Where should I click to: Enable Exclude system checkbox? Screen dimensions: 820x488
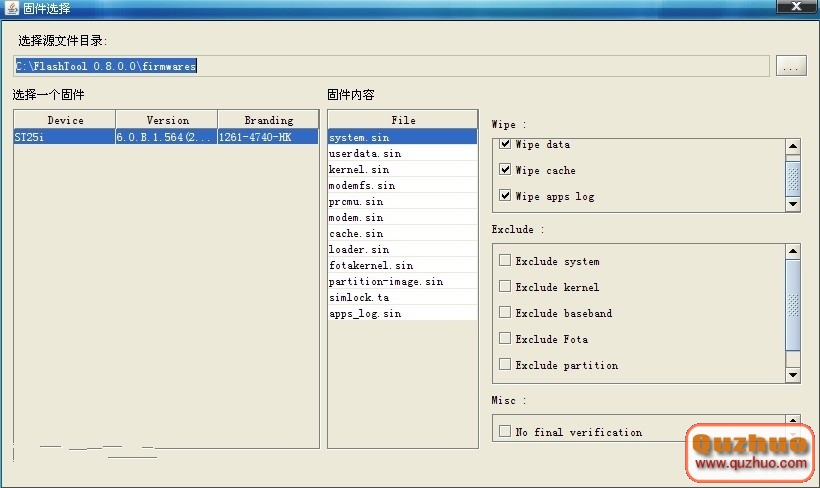point(505,261)
